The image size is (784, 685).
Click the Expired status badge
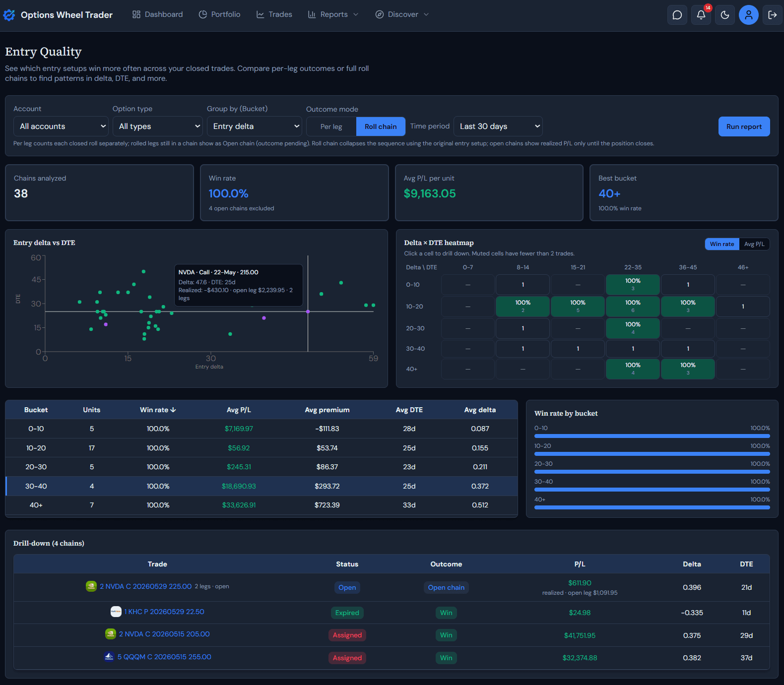pos(347,613)
